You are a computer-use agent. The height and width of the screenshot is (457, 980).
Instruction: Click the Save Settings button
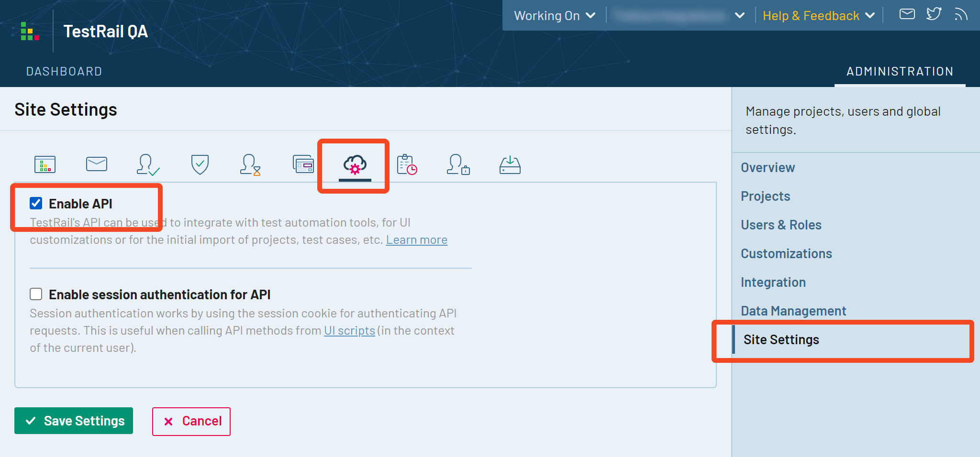(74, 421)
